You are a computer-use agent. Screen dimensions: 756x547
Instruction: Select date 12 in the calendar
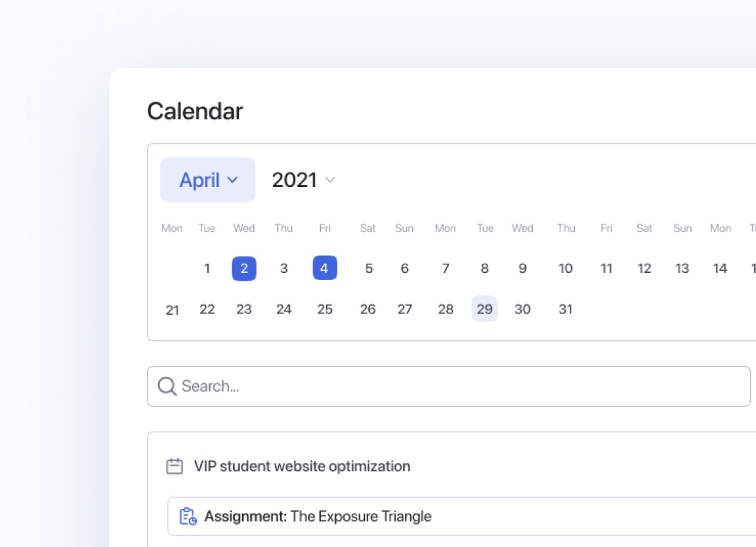click(x=644, y=268)
